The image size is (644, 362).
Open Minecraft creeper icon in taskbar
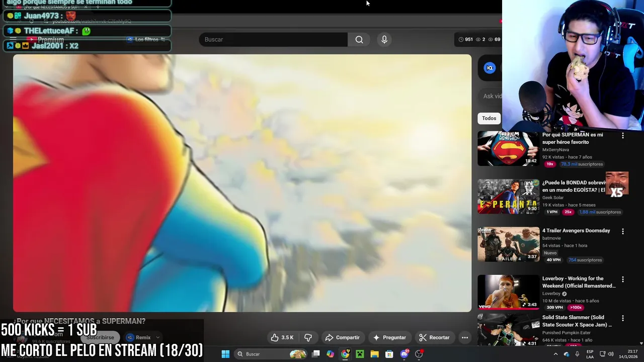tap(360, 354)
